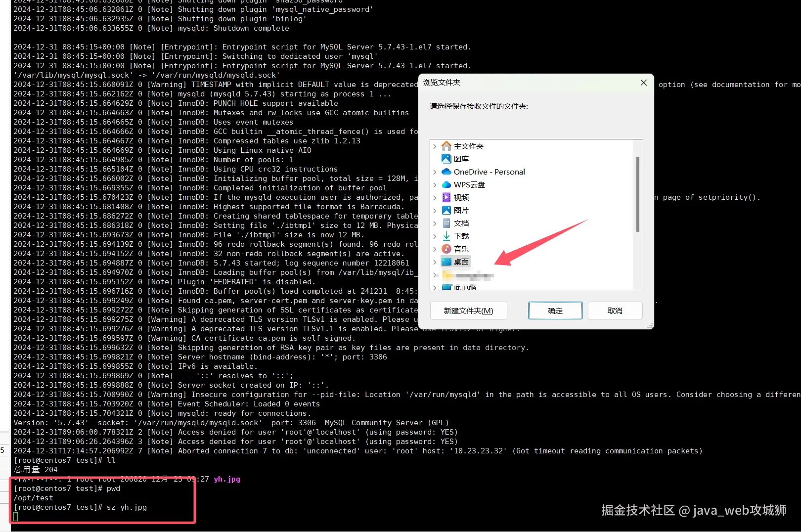The width and height of the screenshot is (801, 532).
Task: Click 'CA certificate ca.pem is self signed' line
Action: 184,338
